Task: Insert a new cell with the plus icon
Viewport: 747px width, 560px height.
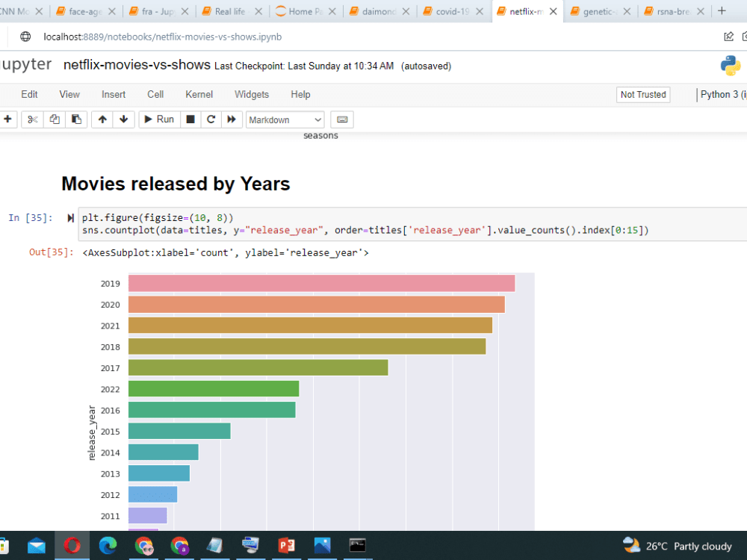Action: pos(7,119)
